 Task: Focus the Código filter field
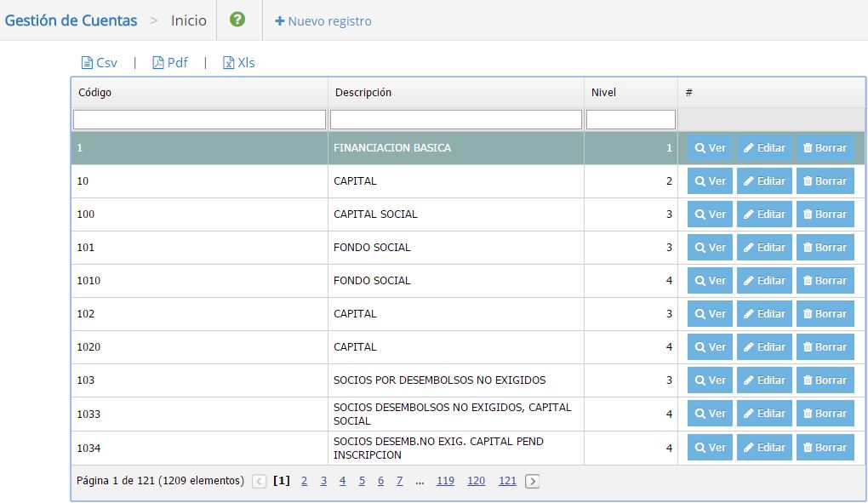coord(199,119)
